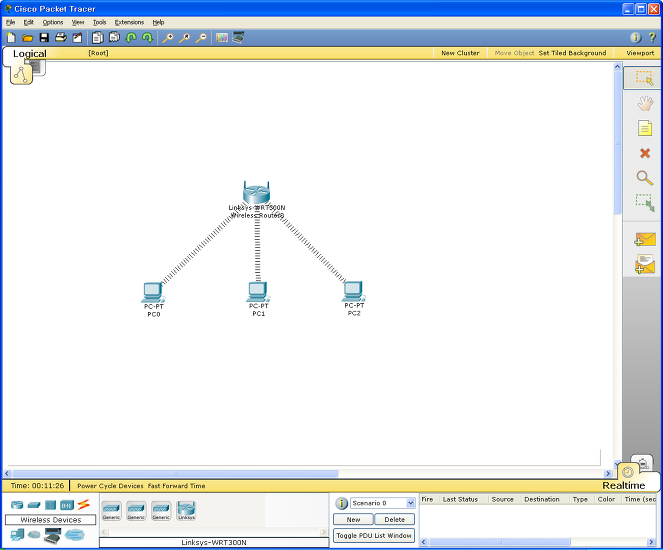Choose the Routers device category

pos(17,505)
